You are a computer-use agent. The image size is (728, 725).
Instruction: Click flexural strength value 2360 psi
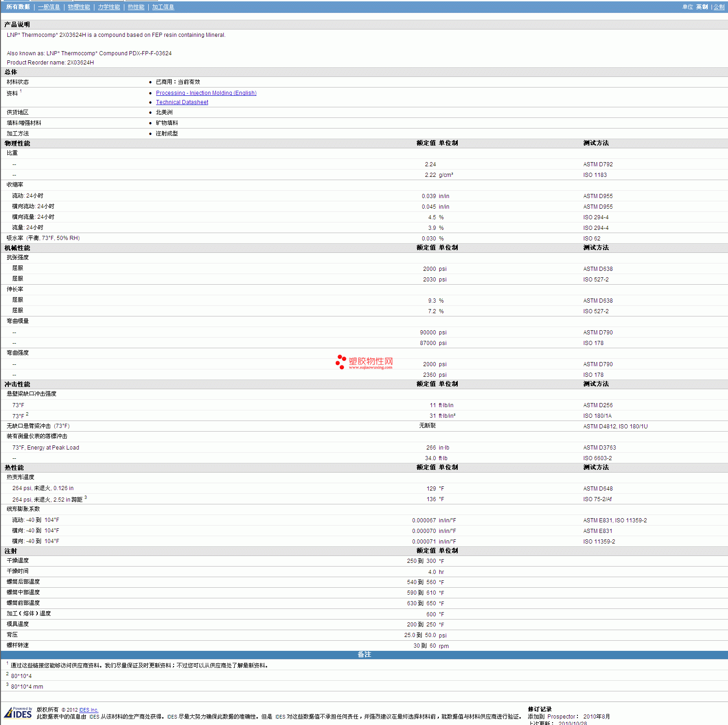pyautogui.click(x=435, y=375)
